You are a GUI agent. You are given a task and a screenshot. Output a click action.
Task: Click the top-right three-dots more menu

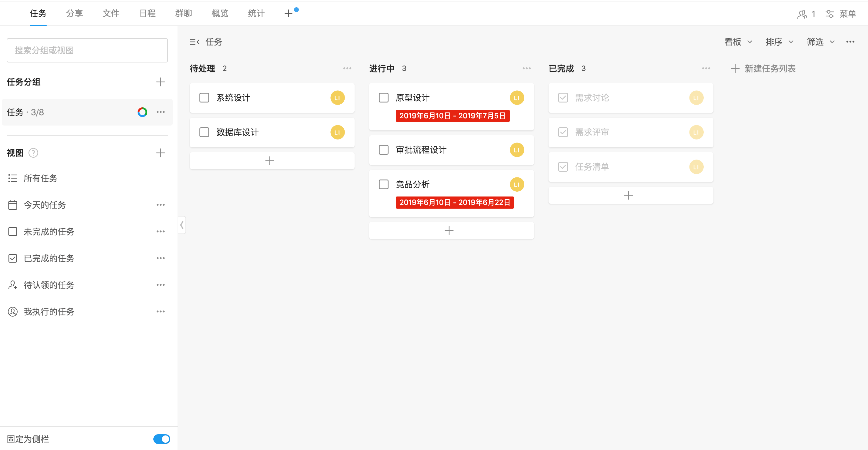(x=850, y=42)
